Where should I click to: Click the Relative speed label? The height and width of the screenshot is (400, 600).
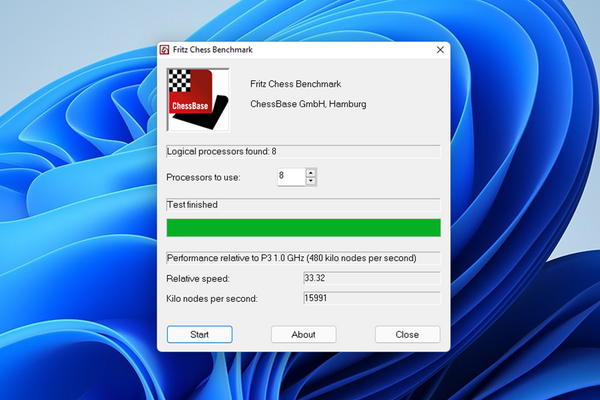[198, 278]
